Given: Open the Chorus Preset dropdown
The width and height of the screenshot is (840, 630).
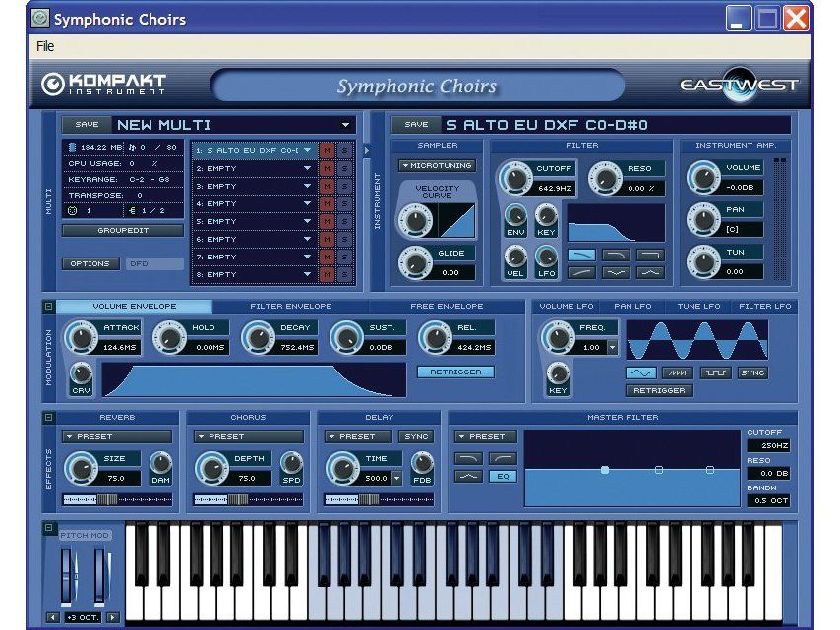Looking at the screenshot, I should 249,436.
